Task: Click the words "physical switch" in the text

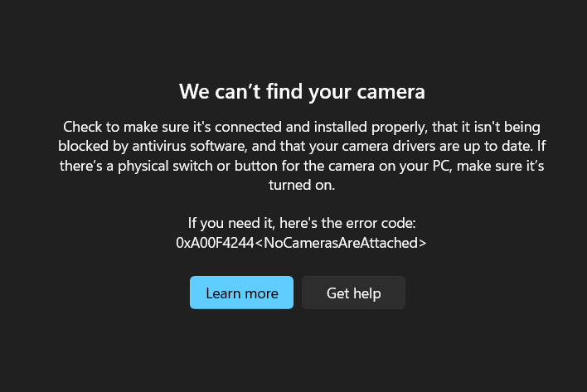Action: [165, 167]
